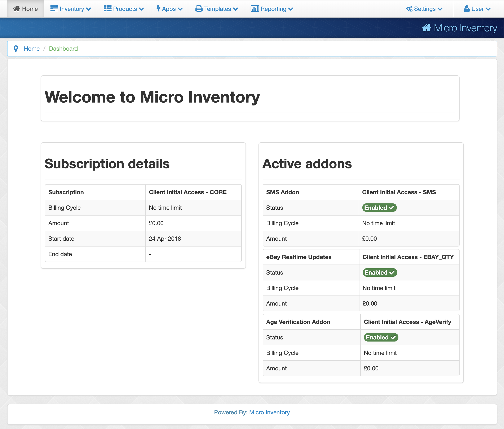
Task: Open the Inventory menu
Action: (x=71, y=9)
